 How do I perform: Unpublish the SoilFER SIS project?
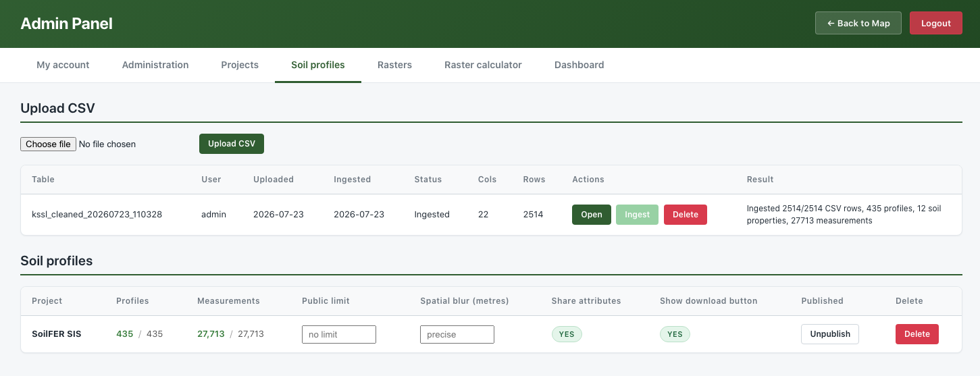(830, 334)
